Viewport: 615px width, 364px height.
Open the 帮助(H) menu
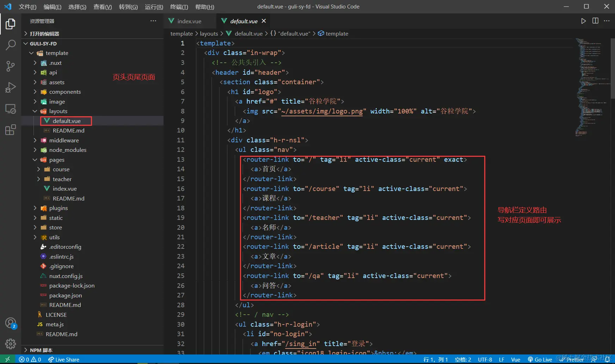[x=204, y=7]
